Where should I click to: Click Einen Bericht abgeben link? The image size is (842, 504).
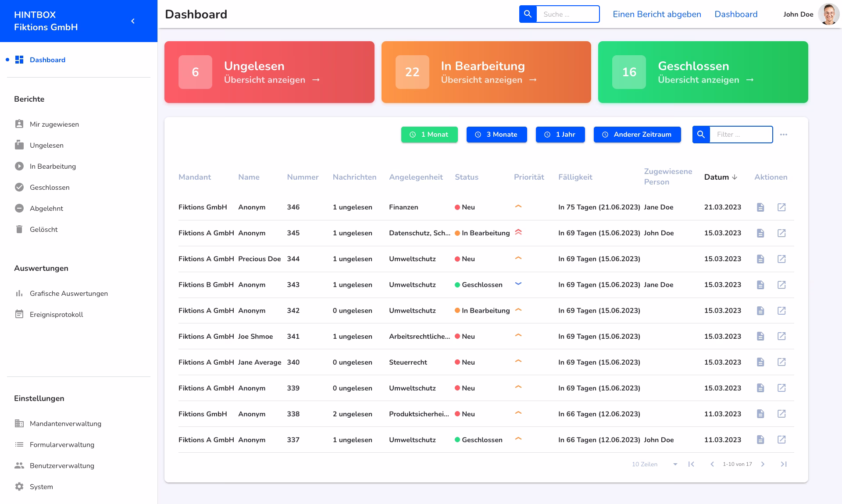pos(656,14)
